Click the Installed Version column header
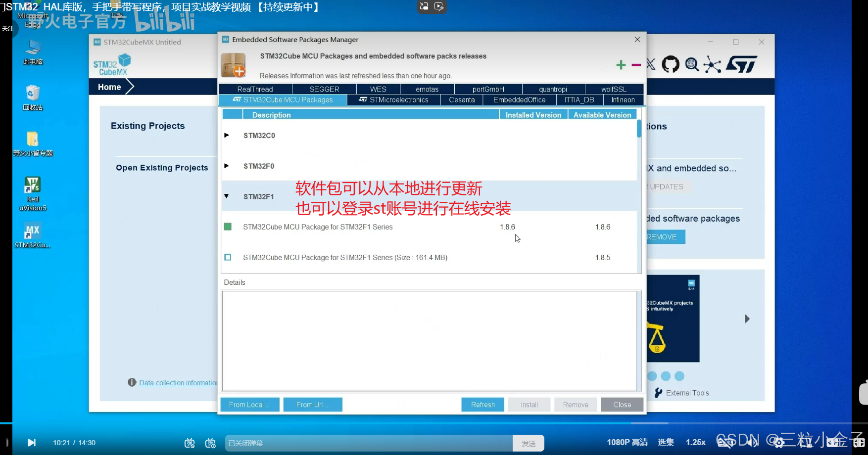Screen dimensions: 868x455 pyautogui.click(x=533, y=115)
